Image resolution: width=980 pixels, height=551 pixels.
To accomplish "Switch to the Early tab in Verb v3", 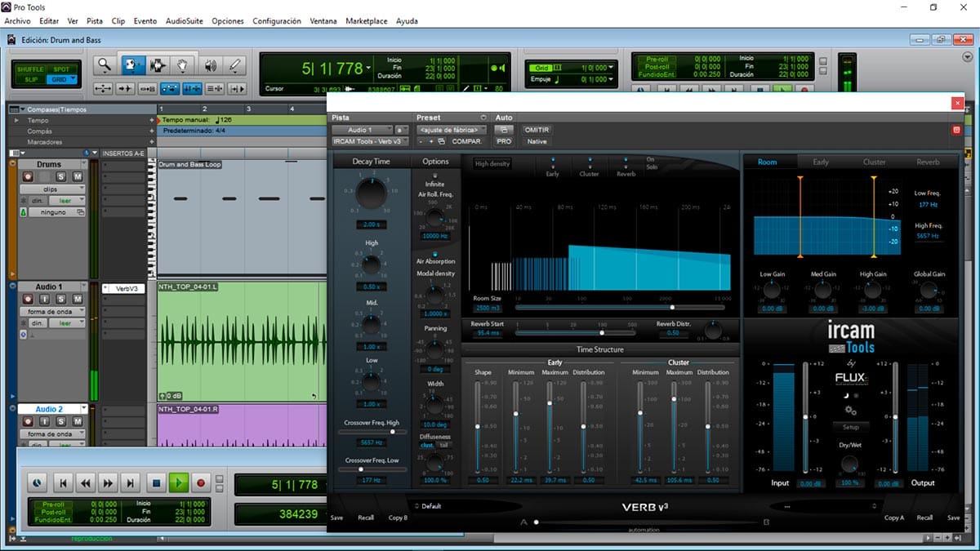I will (821, 162).
